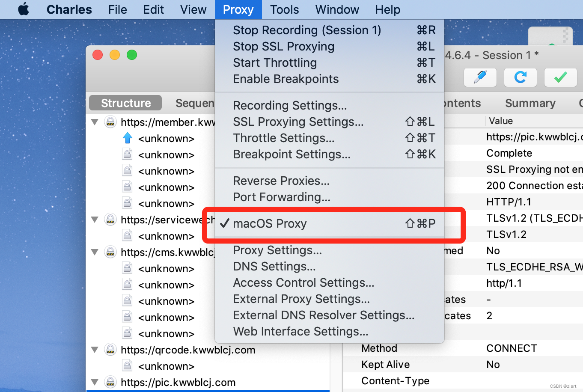Open the Apple menu
583x392 pixels.
click(24, 9)
